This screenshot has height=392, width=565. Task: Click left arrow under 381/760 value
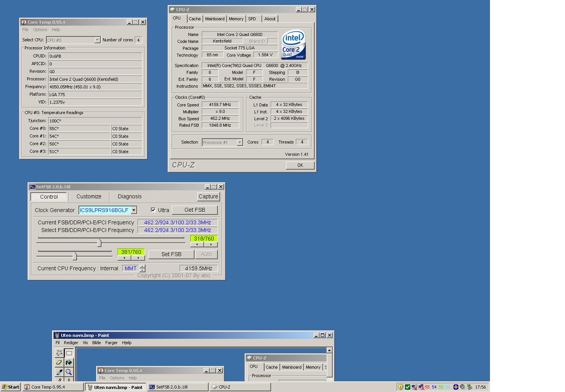click(124, 258)
